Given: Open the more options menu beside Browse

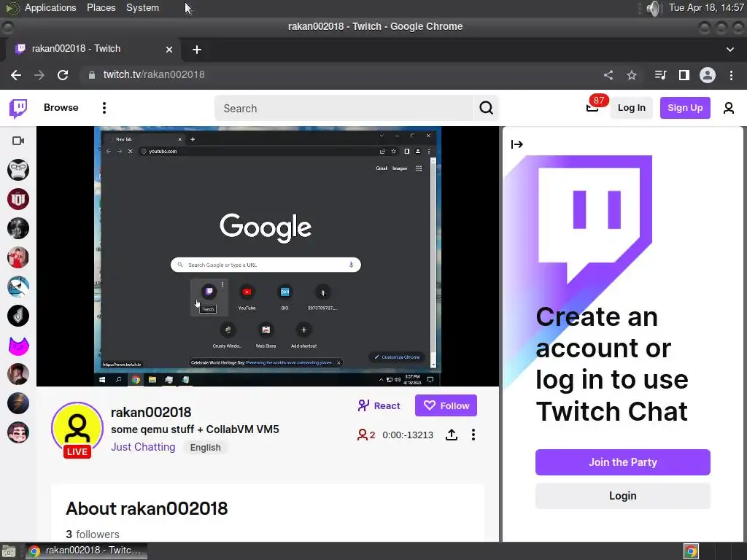Looking at the screenshot, I should (104, 108).
